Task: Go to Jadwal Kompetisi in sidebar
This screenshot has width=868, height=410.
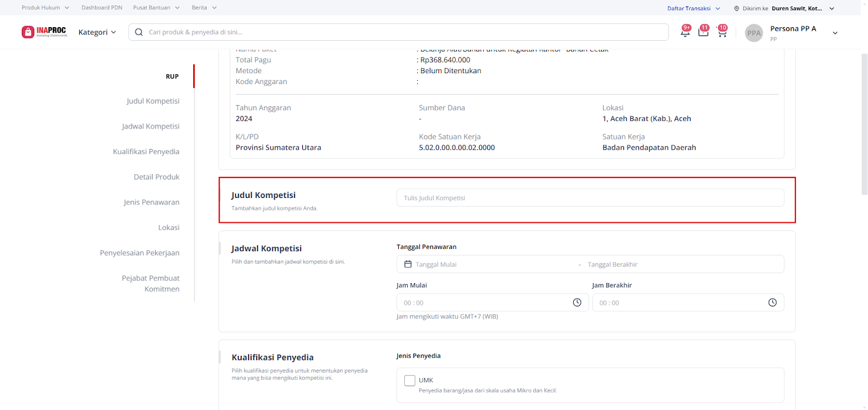Action: 150,126
